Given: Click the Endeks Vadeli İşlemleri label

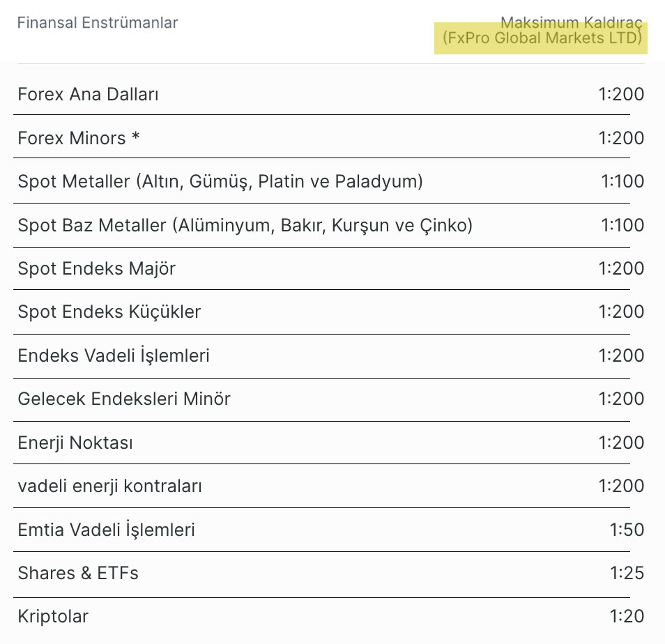Looking at the screenshot, I should pyautogui.click(x=114, y=355).
